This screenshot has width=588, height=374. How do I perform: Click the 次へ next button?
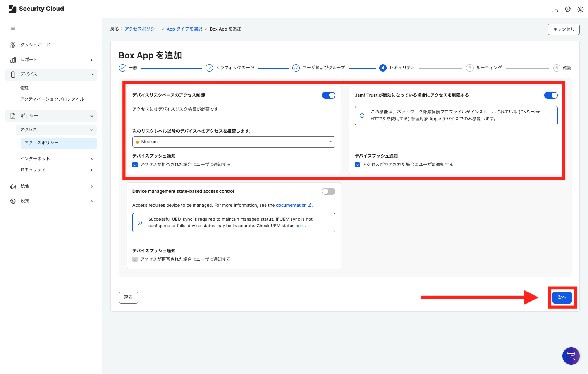click(562, 297)
